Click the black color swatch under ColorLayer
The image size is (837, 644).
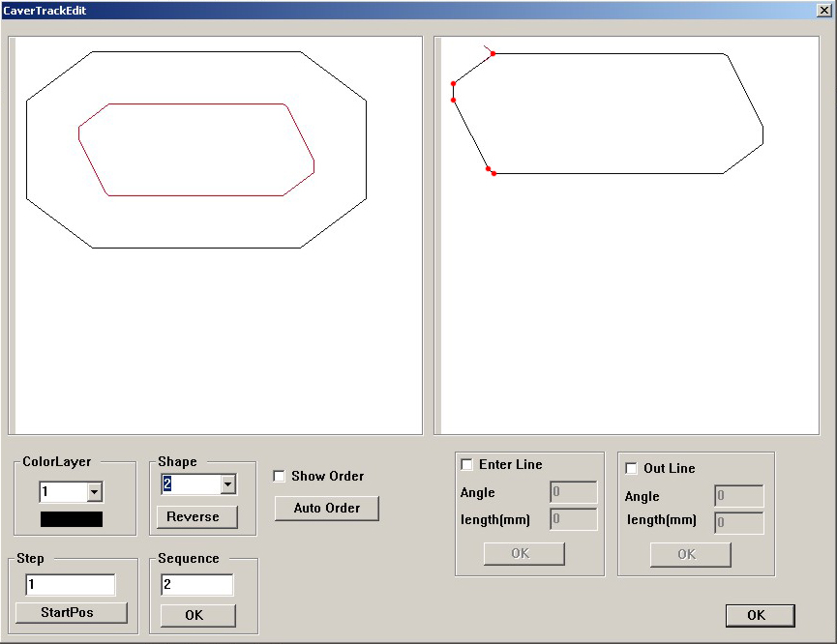(x=71, y=518)
